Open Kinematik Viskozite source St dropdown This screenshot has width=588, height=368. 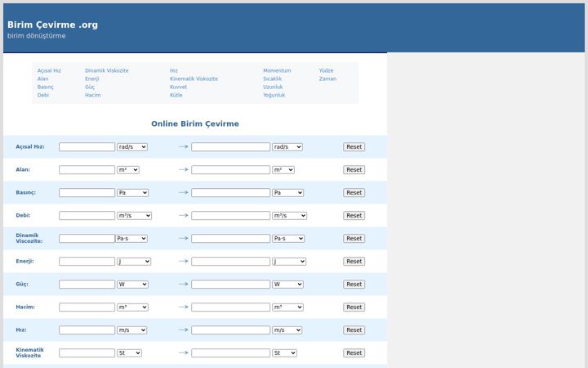point(129,353)
